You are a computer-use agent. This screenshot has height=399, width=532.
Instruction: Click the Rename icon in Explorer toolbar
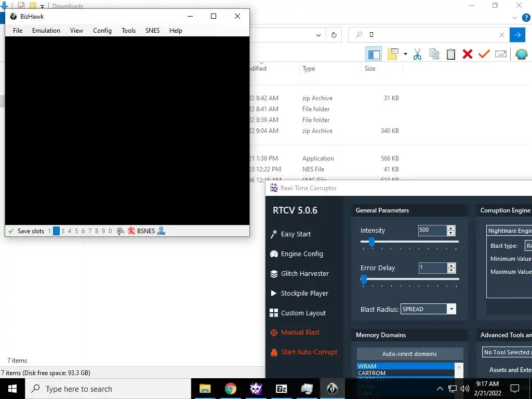click(501, 54)
